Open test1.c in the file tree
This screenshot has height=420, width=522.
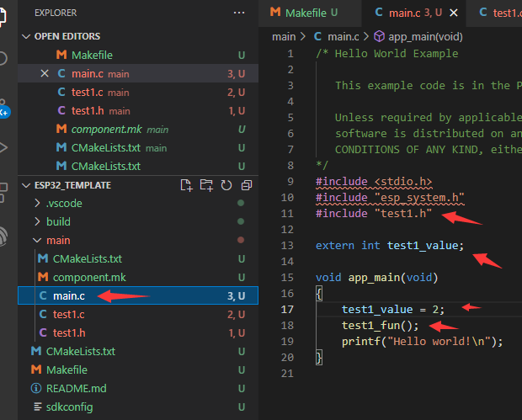coord(138,314)
